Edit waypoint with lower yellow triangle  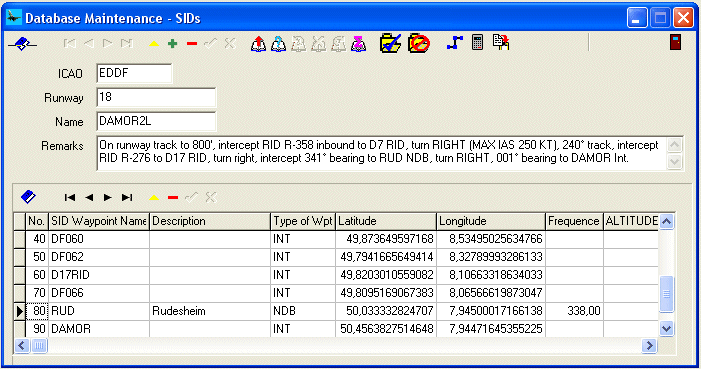[154, 197]
